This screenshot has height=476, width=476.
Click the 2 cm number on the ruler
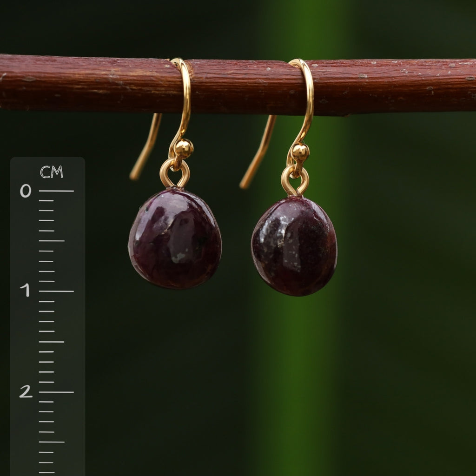click(x=26, y=392)
